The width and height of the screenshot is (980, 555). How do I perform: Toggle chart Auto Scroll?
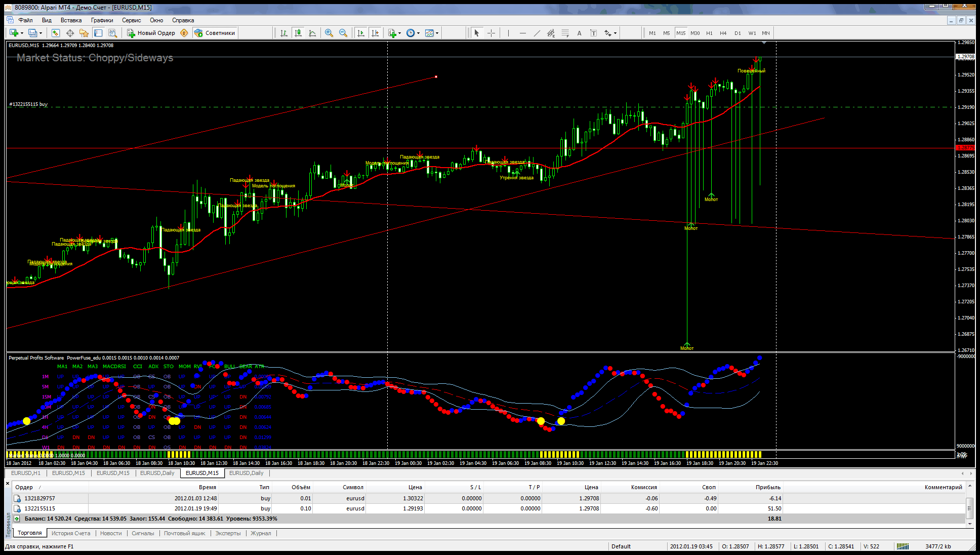pyautogui.click(x=360, y=33)
